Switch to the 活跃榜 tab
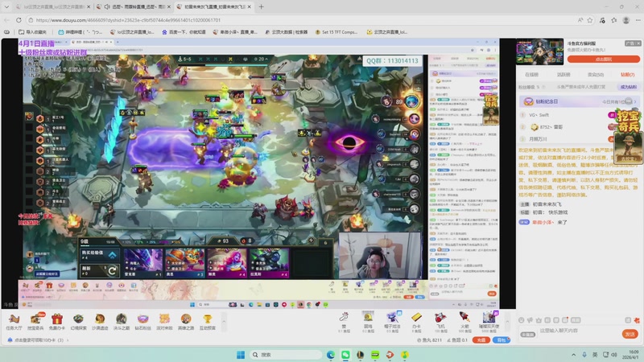This screenshot has width=644, height=362. coord(563,75)
